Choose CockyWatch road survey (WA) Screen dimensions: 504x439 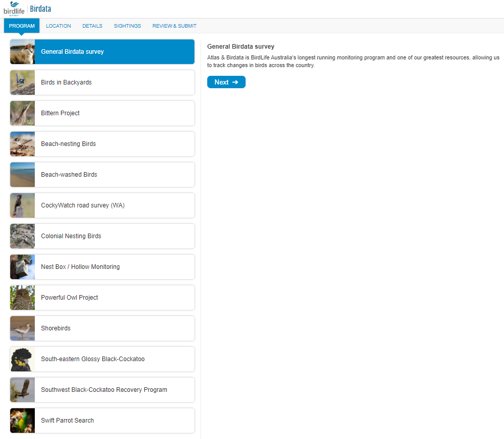point(102,205)
